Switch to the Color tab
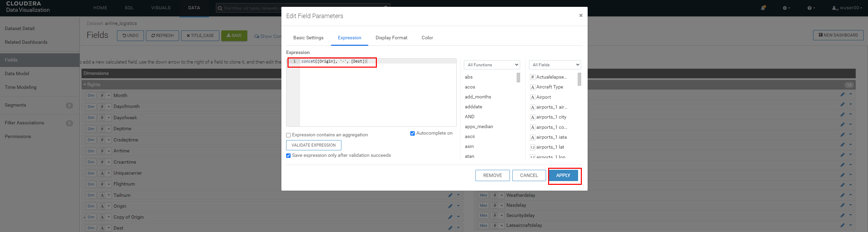868x232 pixels. (427, 38)
